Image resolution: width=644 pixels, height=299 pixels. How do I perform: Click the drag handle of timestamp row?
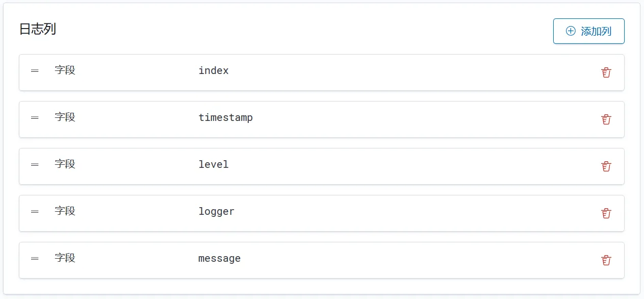[x=35, y=117]
